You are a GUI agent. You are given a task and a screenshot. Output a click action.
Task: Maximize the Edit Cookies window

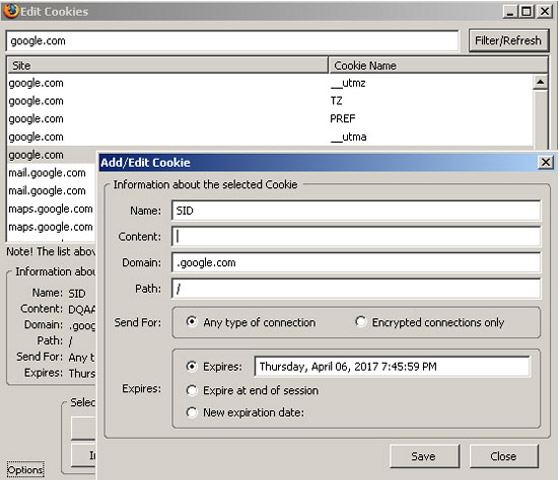pos(526,11)
